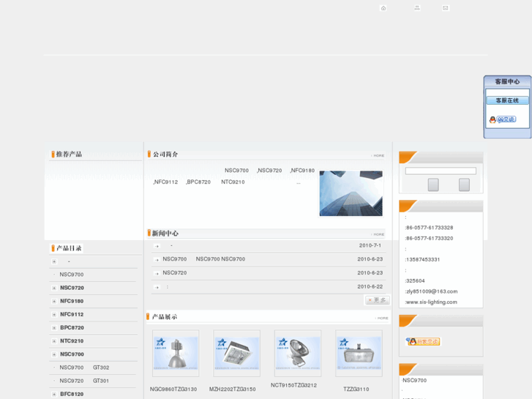Click arrow icon of 2010-7-1 news row
The image size is (532, 399).
pyautogui.click(x=157, y=246)
